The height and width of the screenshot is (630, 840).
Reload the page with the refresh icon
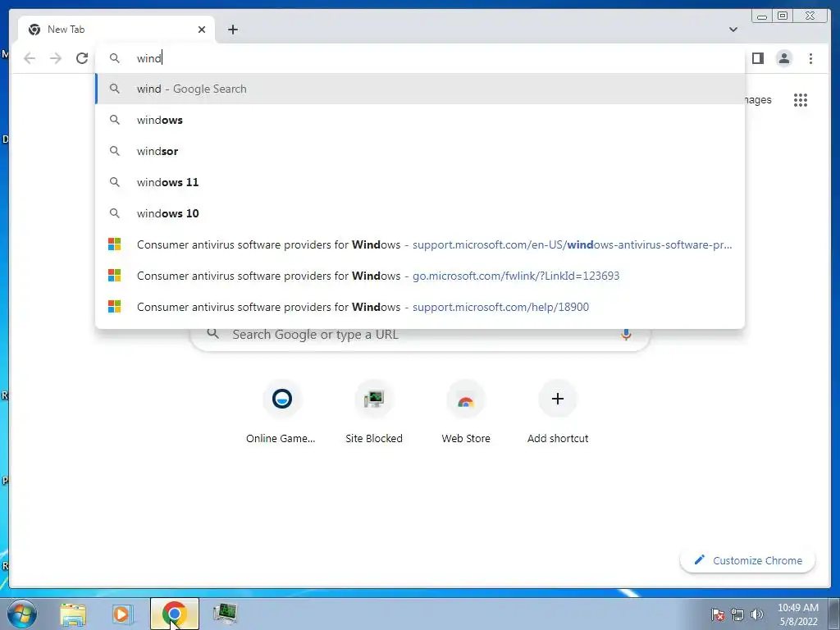coord(82,58)
